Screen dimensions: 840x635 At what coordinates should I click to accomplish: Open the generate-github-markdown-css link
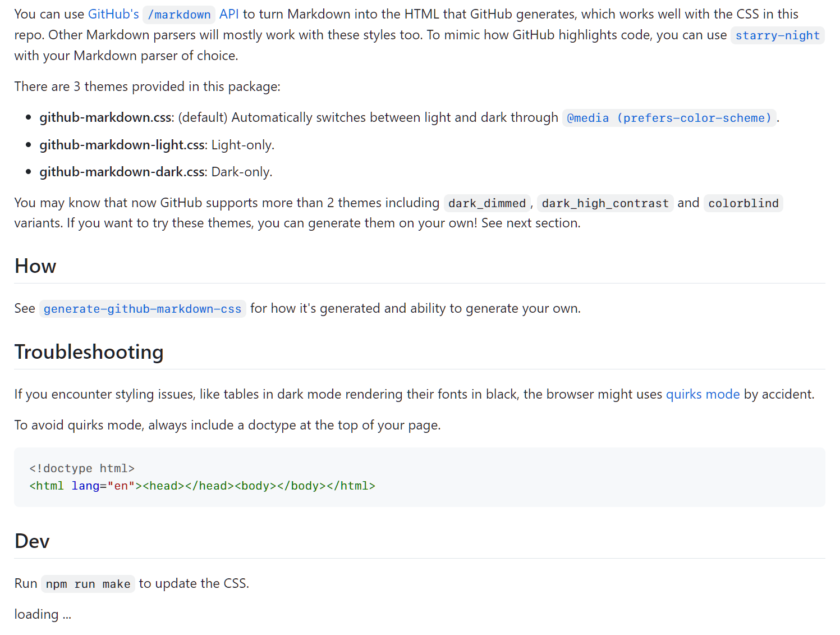[x=143, y=309]
